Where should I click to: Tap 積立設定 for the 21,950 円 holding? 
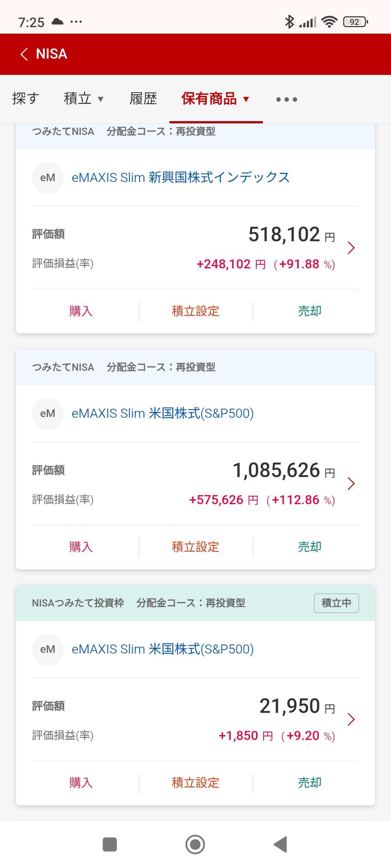pos(195,783)
